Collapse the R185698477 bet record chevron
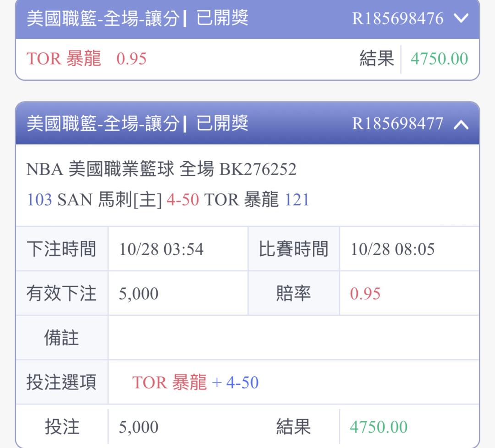The width and height of the screenshot is (495, 448). pyautogui.click(x=461, y=124)
